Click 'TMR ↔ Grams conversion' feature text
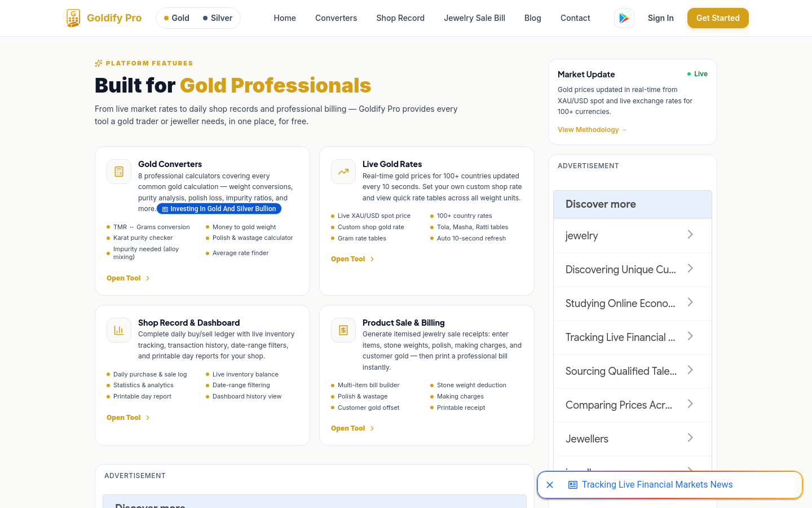Image resolution: width=812 pixels, height=508 pixels. tap(152, 227)
